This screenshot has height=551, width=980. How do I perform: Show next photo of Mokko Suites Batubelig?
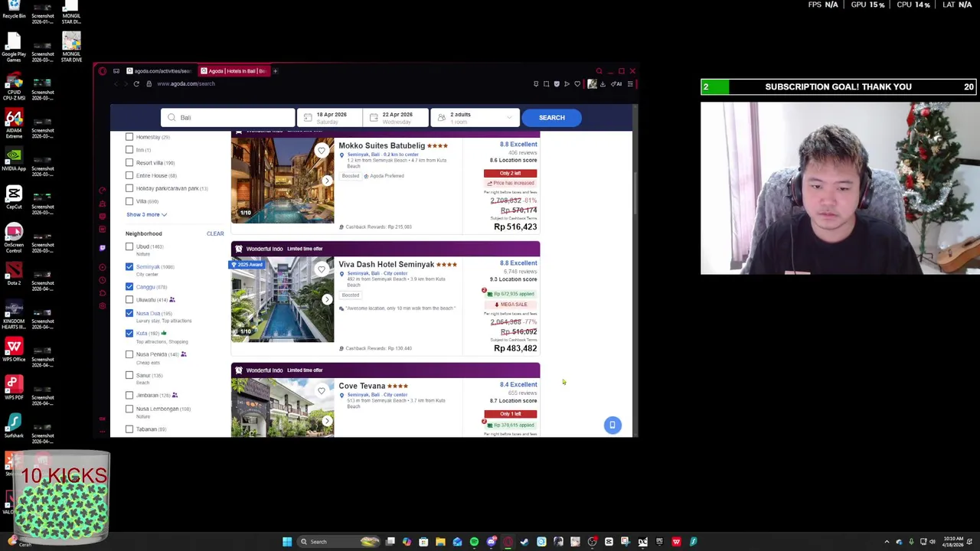327,181
